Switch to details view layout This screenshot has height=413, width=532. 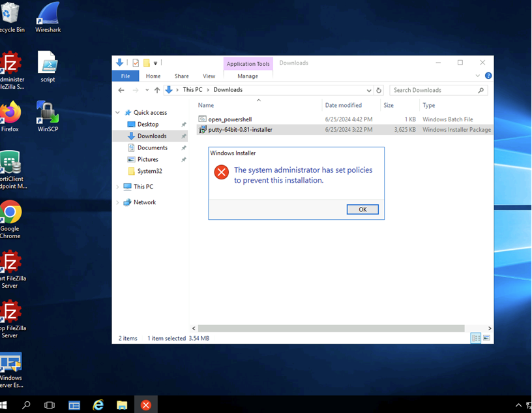point(476,338)
